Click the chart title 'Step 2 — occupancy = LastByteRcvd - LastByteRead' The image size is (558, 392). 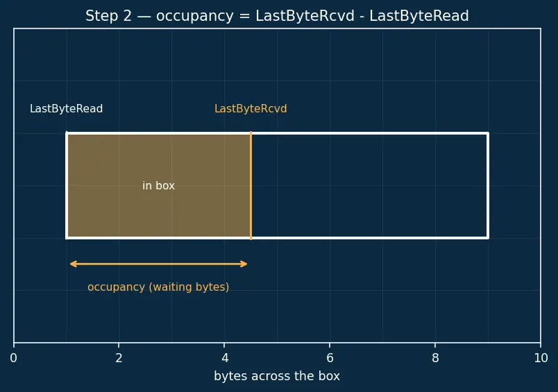coord(277,16)
